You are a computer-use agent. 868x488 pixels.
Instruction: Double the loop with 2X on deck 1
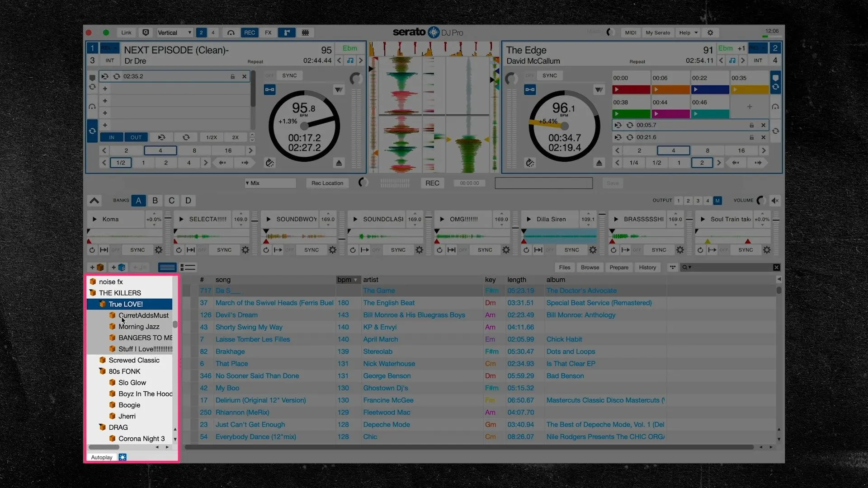pos(235,137)
